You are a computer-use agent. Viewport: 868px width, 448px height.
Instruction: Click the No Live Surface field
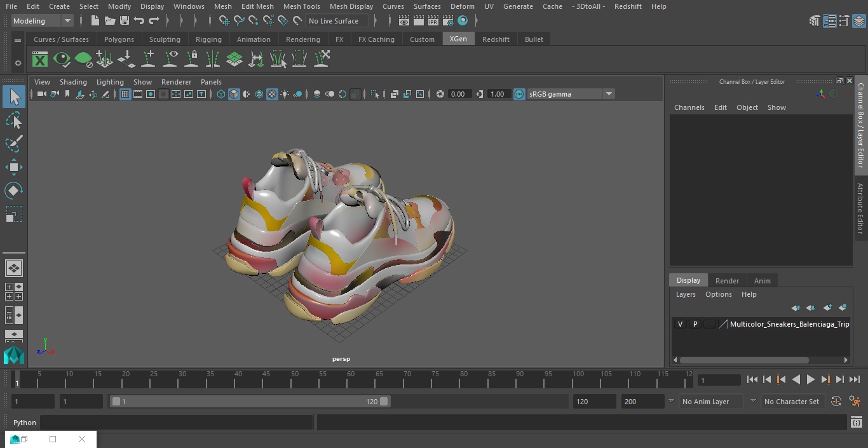click(x=336, y=21)
